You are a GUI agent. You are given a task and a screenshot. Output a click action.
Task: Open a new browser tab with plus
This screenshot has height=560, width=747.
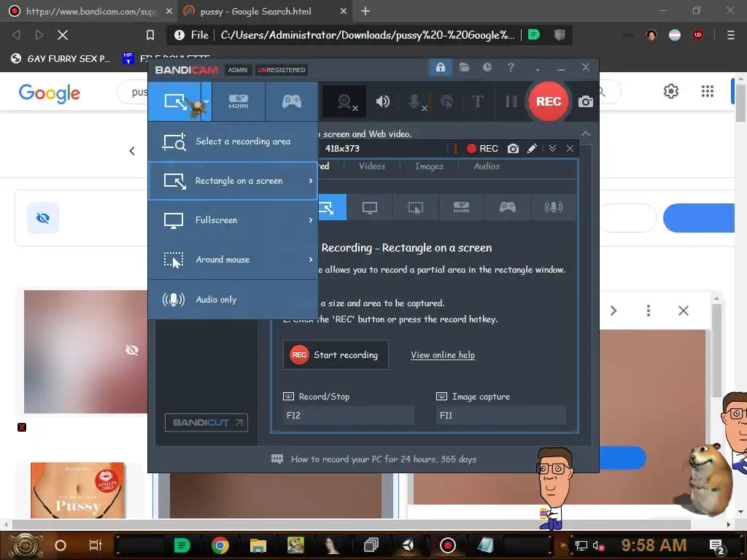coord(365,11)
